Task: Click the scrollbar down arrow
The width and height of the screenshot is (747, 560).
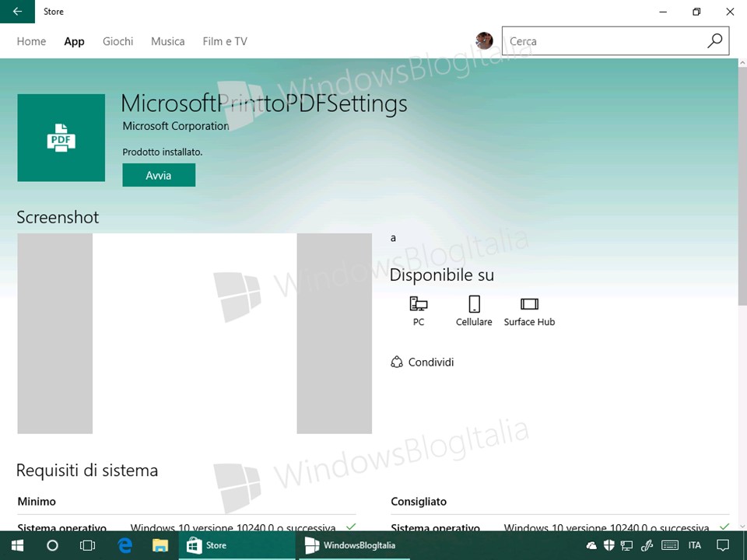Action: 742,527
